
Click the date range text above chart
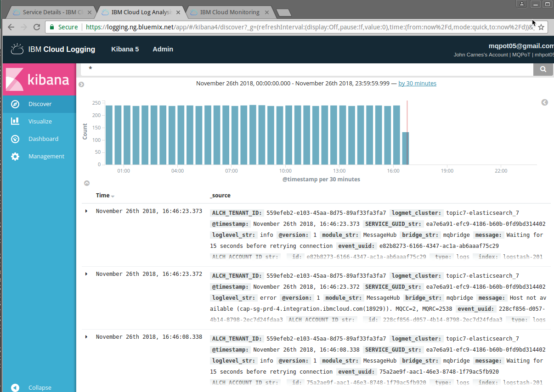click(x=293, y=84)
